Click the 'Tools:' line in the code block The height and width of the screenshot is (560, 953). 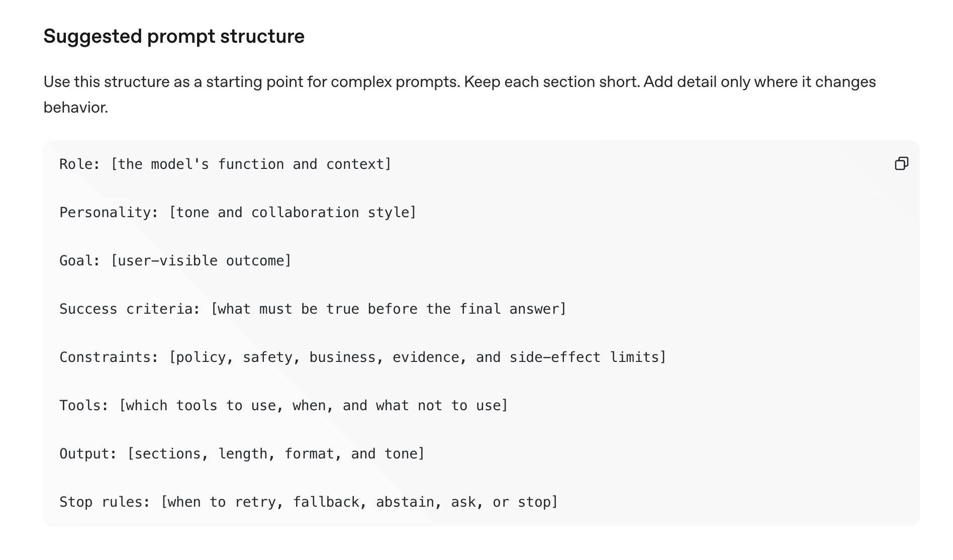coord(283,405)
